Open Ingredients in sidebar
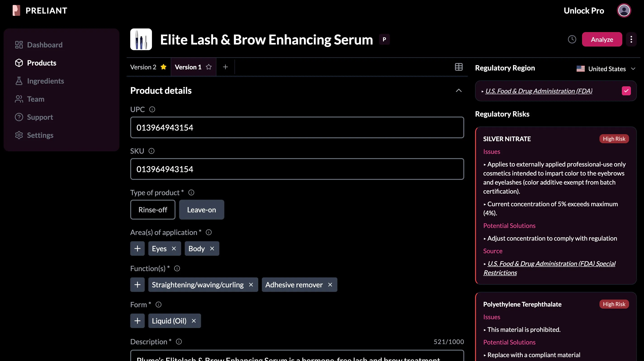The width and height of the screenshot is (644, 361). click(x=39, y=81)
